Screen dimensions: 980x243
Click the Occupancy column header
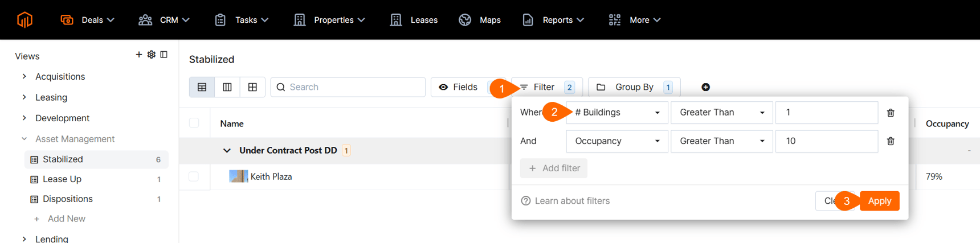(x=947, y=123)
